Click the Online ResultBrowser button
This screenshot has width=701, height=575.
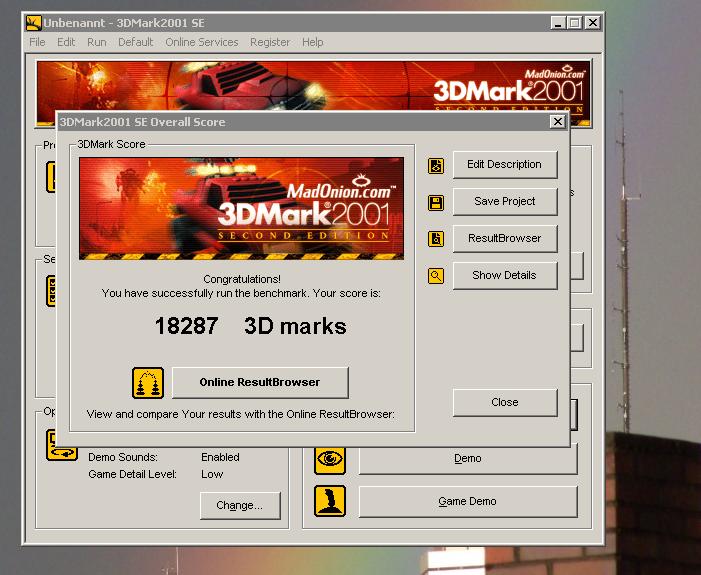click(x=260, y=382)
